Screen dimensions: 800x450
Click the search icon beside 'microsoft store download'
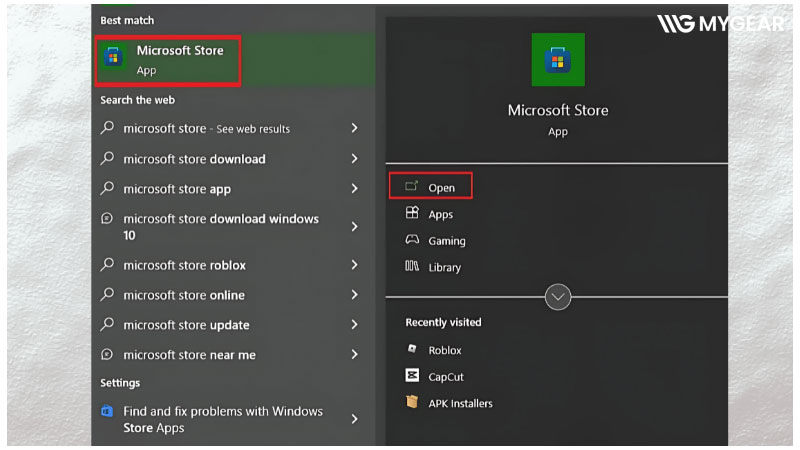click(x=107, y=158)
